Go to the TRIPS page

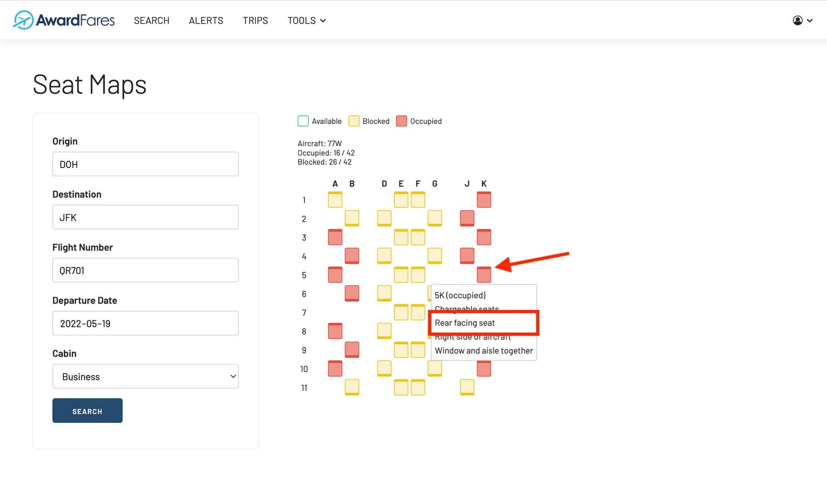(x=255, y=21)
